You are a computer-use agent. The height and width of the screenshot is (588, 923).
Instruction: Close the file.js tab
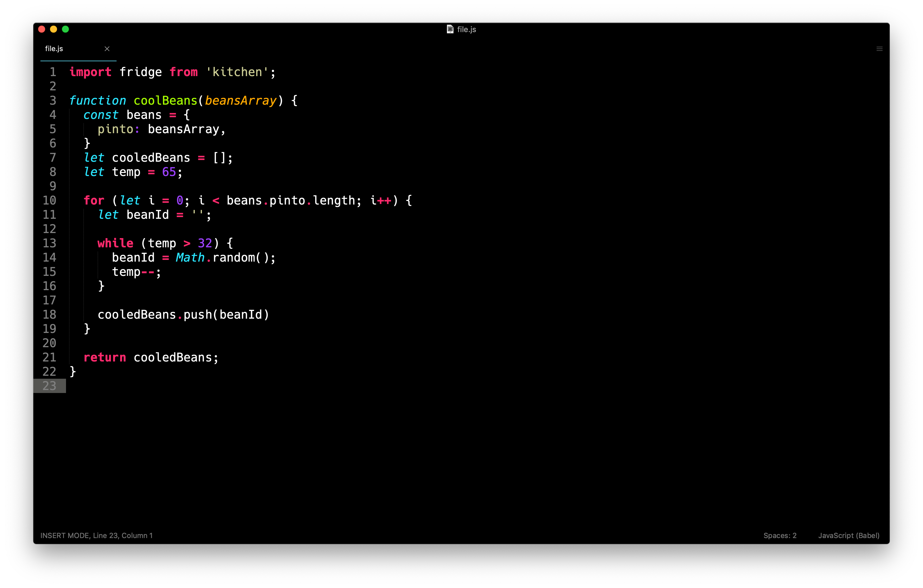click(x=107, y=49)
